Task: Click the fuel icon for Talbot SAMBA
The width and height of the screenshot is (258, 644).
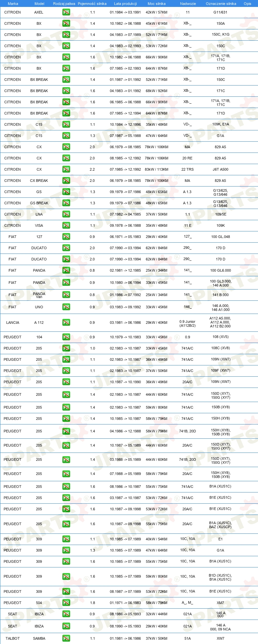Action: tap(66, 638)
